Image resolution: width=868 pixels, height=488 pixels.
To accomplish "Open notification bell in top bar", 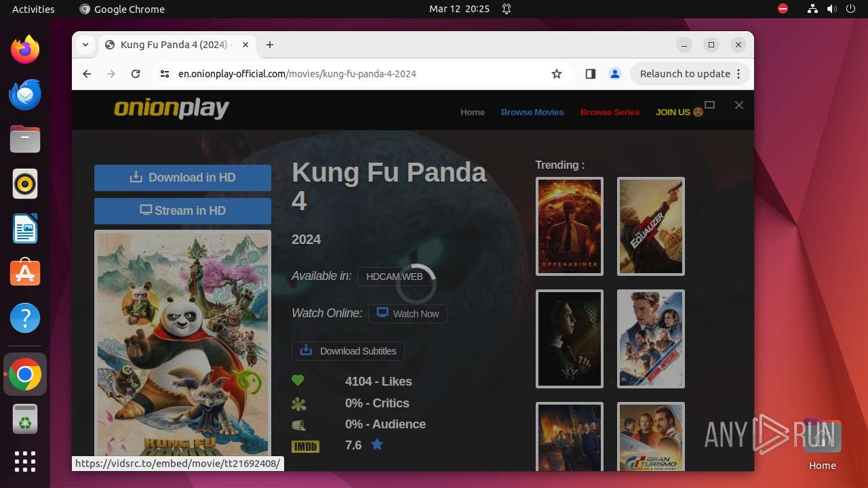I will 507,9.
